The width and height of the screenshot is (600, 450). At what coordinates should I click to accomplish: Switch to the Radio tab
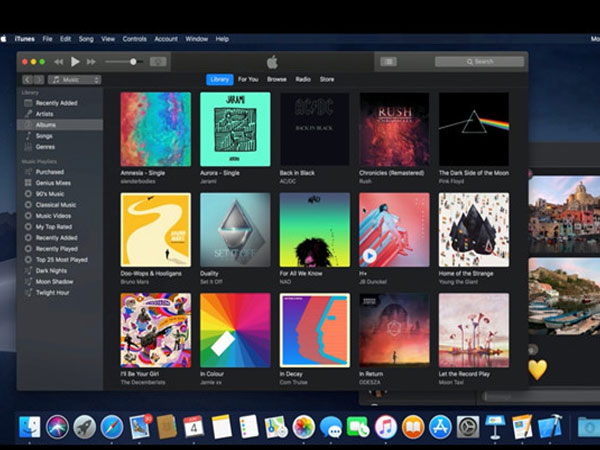[302, 79]
